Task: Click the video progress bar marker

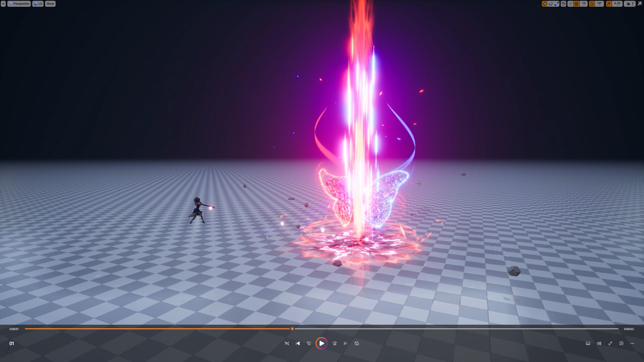Action: coord(292,329)
